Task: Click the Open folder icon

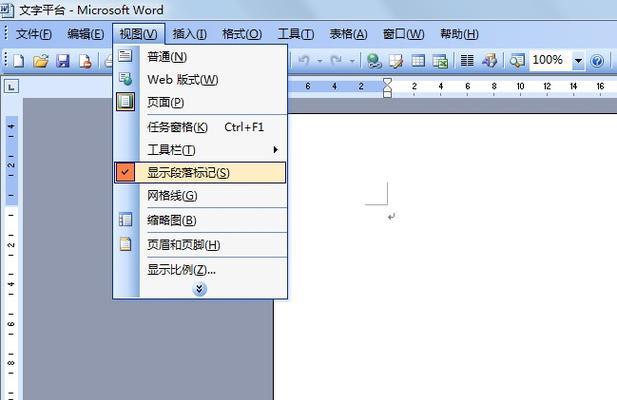Action: [41, 61]
